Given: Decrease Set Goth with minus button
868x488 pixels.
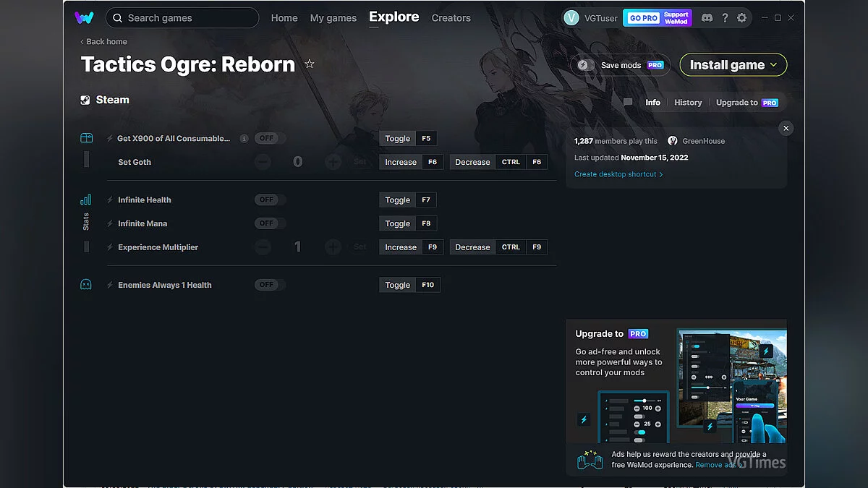Looking at the screenshot, I should pyautogui.click(x=263, y=162).
